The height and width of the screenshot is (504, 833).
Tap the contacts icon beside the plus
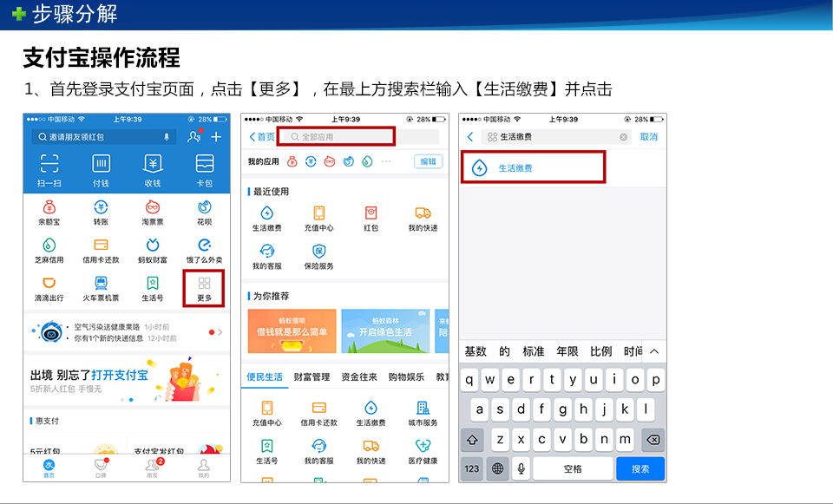tap(194, 136)
